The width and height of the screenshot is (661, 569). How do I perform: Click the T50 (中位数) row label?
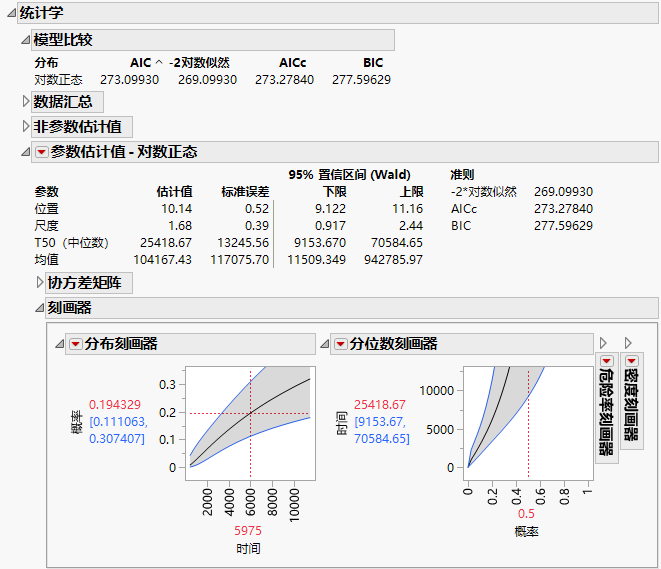pos(71,243)
